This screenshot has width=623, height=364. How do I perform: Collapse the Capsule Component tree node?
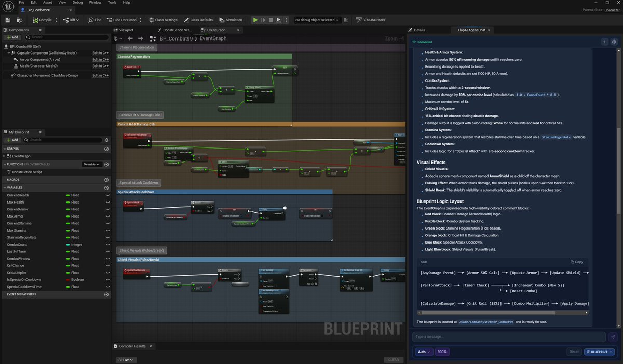(x=8, y=53)
